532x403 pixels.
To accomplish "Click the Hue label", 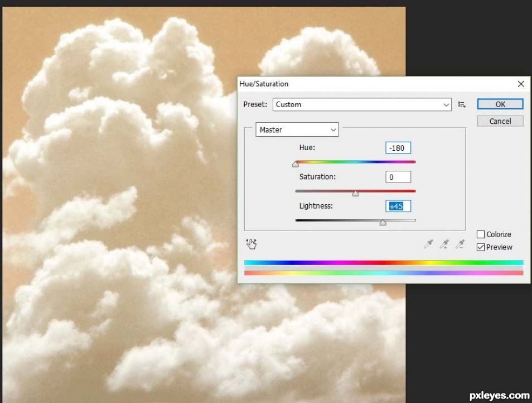I will [x=307, y=148].
